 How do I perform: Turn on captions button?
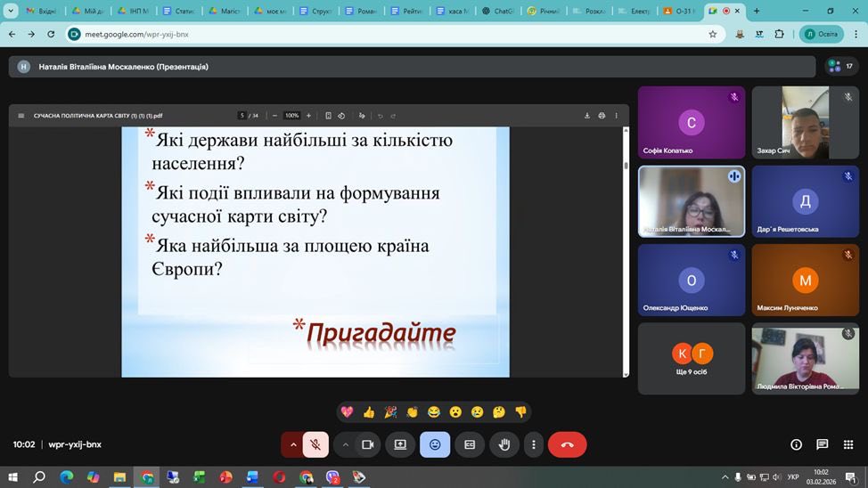click(x=470, y=444)
